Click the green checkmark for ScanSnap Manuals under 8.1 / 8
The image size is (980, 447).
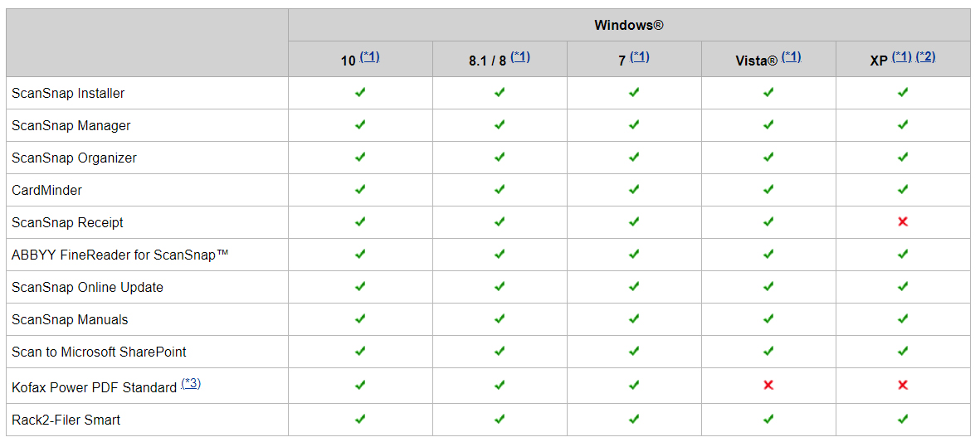tap(500, 319)
